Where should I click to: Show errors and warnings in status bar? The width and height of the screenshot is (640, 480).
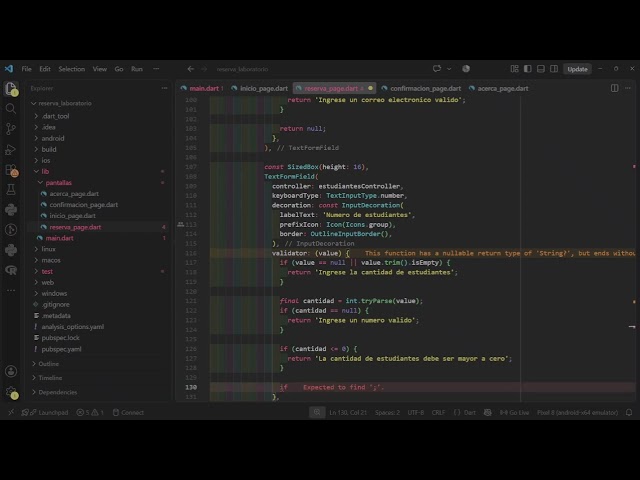click(90, 412)
